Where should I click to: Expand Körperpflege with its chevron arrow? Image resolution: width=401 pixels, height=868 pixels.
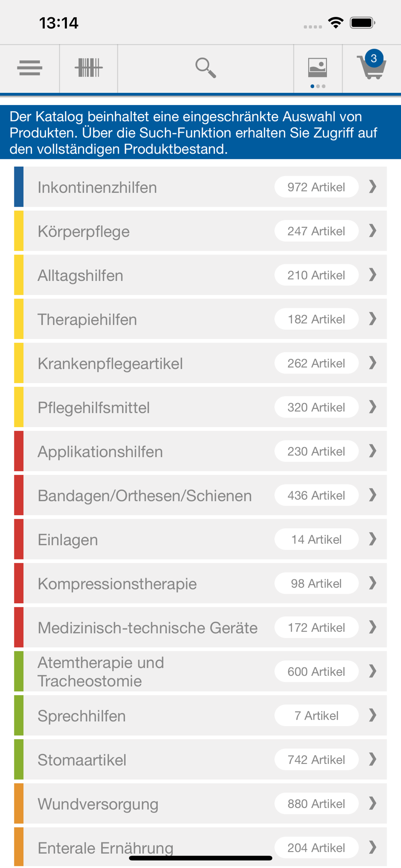coord(372,231)
